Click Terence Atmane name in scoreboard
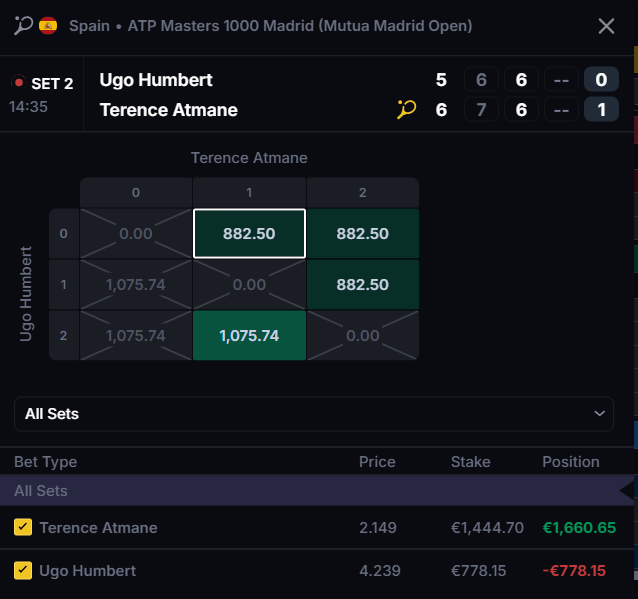Image resolution: width=638 pixels, height=599 pixels. pos(168,110)
